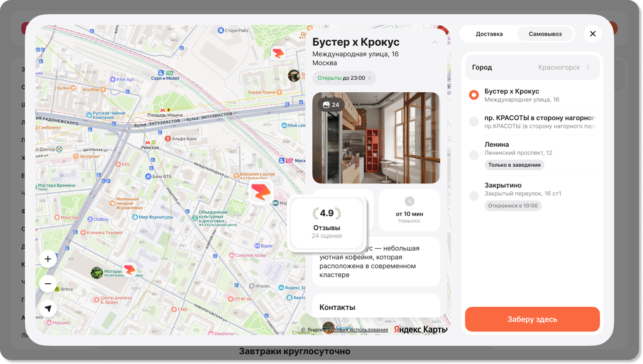Select the Бустер х Крокус radio button
The width and height of the screenshot is (643, 364).
(474, 95)
